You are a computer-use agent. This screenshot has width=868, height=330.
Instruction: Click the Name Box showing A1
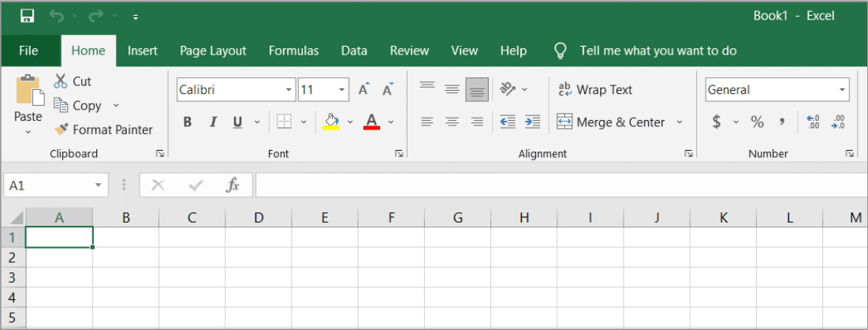55,186
